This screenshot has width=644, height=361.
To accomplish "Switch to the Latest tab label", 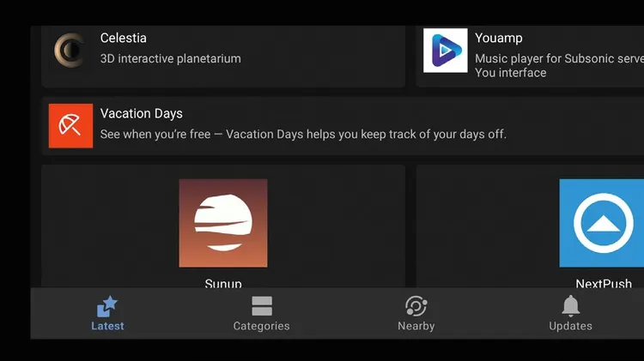I will 107,326.
